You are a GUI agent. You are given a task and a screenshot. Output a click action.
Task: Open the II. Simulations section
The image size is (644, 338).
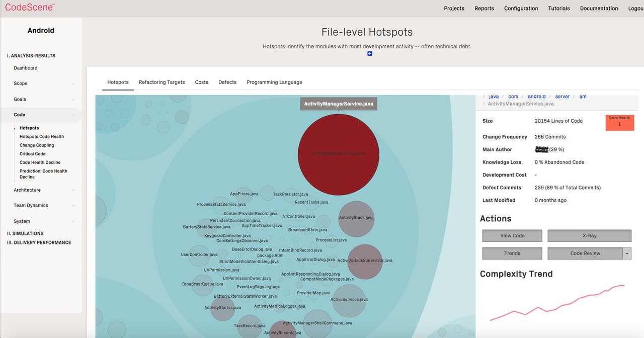point(25,233)
